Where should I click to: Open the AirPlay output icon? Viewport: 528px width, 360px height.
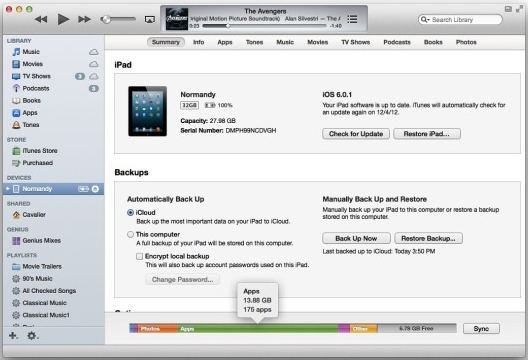(x=150, y=20)
